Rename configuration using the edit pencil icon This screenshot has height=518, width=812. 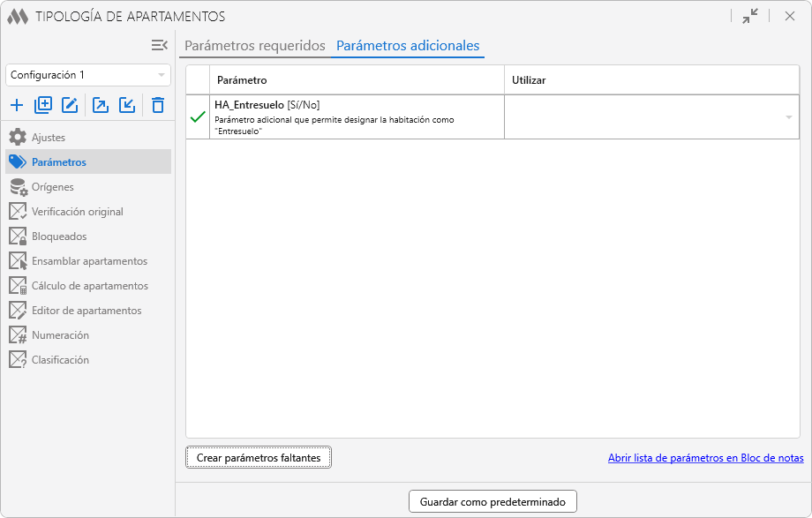coord(70,106)
